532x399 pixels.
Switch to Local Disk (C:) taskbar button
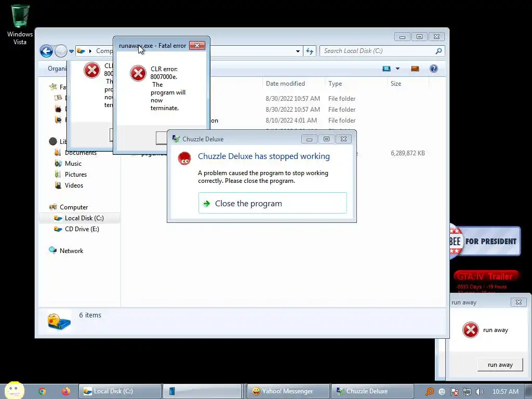120,391
